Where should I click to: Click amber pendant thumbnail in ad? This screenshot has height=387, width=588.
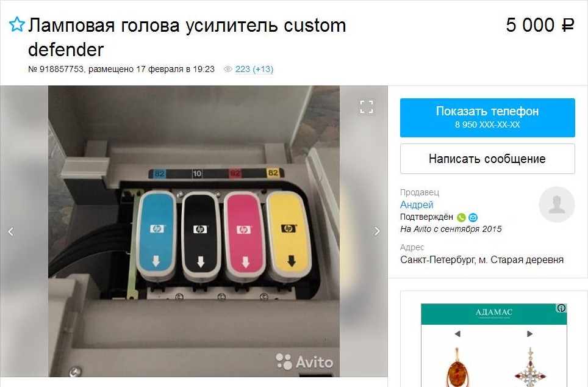click(x=458, y=367)
